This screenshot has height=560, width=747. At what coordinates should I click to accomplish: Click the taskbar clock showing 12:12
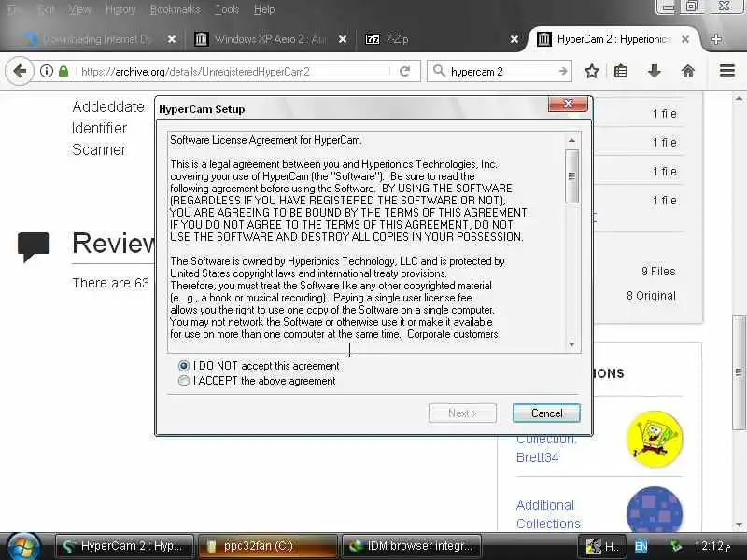click(712, 546)
